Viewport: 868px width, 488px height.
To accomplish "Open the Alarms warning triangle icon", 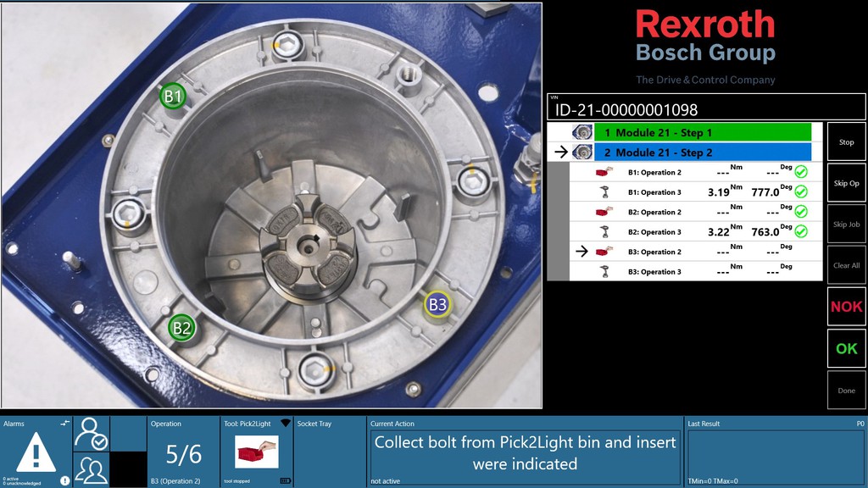I will 36,451.
